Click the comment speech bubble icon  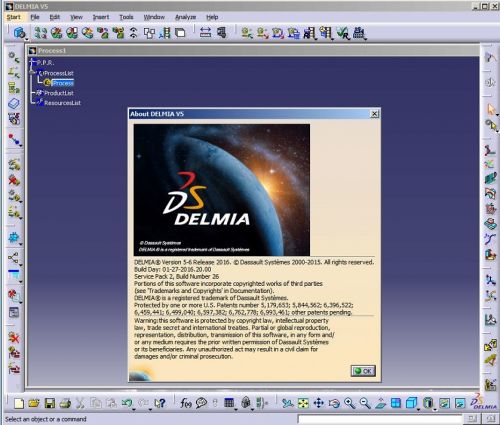pyautogui.click(x=201, y=403)
